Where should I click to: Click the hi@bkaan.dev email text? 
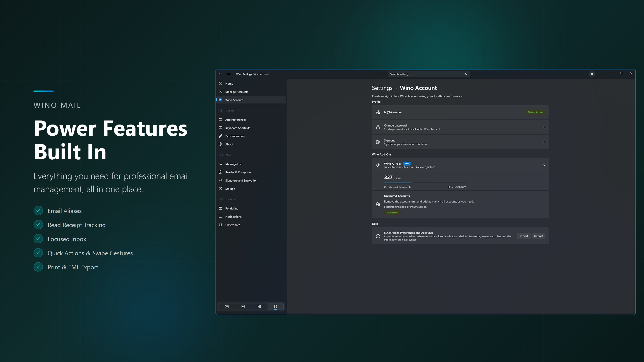click(393, 112)
